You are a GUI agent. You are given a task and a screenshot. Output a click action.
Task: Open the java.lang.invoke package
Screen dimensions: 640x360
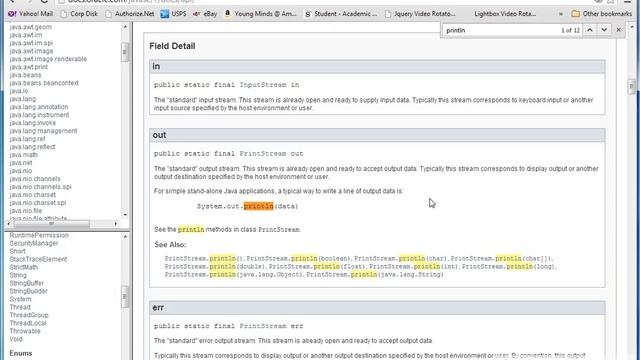33,123
